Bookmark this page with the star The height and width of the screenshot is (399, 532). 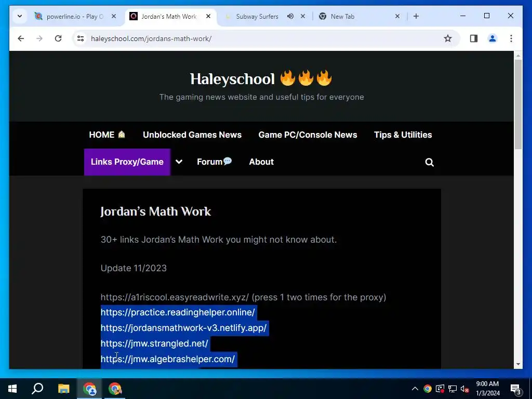click(x=448, y=38)
